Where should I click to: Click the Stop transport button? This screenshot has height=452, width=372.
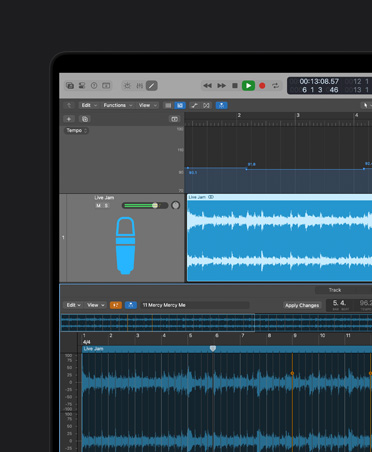pos(235,86)
